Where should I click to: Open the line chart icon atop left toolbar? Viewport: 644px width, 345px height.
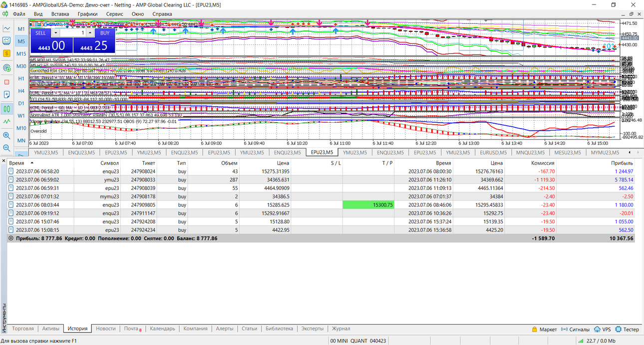(x=7, y=28)
